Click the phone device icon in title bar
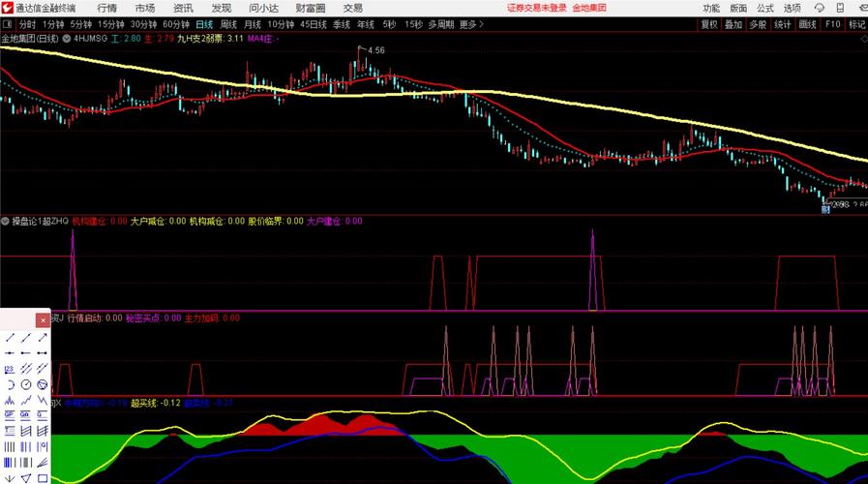868x484 pixels. click(x=840, y=8)
